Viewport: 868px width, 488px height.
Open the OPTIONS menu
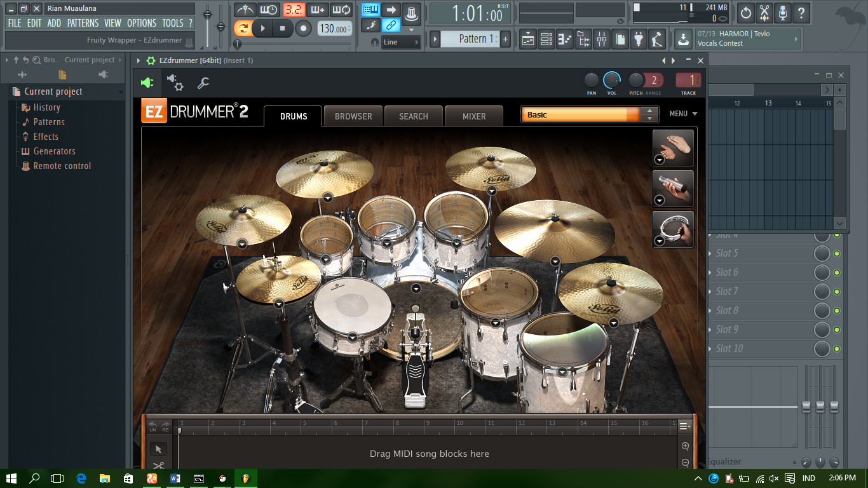coord(142,23)
